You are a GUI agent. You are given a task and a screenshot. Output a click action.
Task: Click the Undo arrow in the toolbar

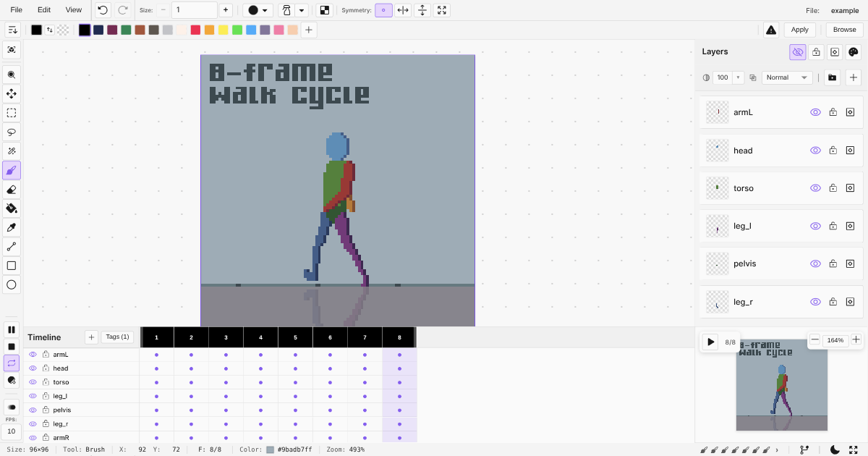[x=101, y=9]
